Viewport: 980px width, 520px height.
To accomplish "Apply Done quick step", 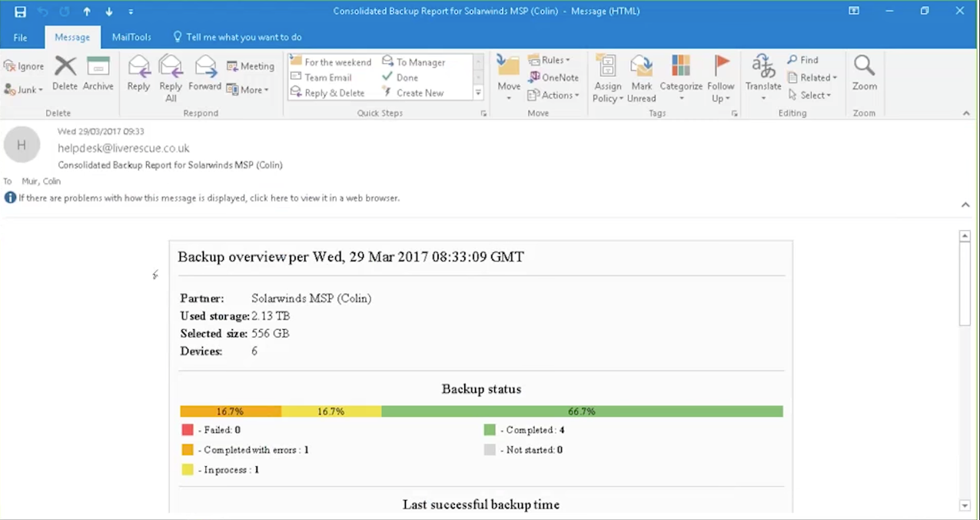I will coord(400,77).
